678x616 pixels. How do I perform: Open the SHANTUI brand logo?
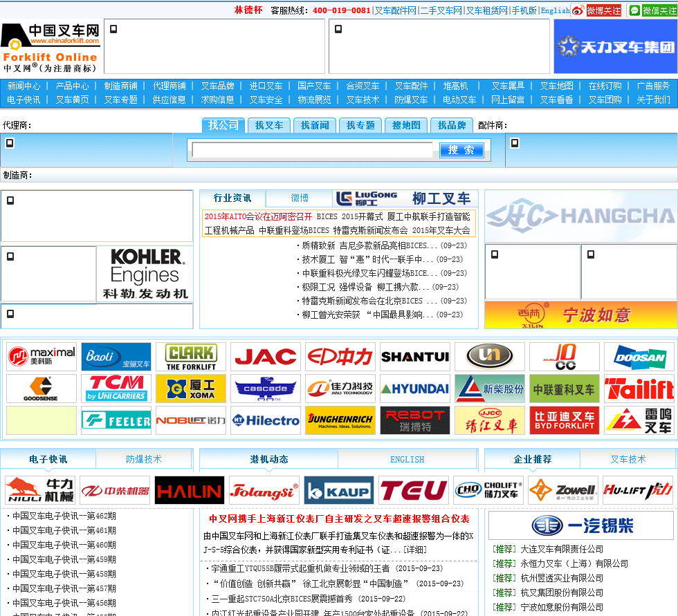coord(415,357)
